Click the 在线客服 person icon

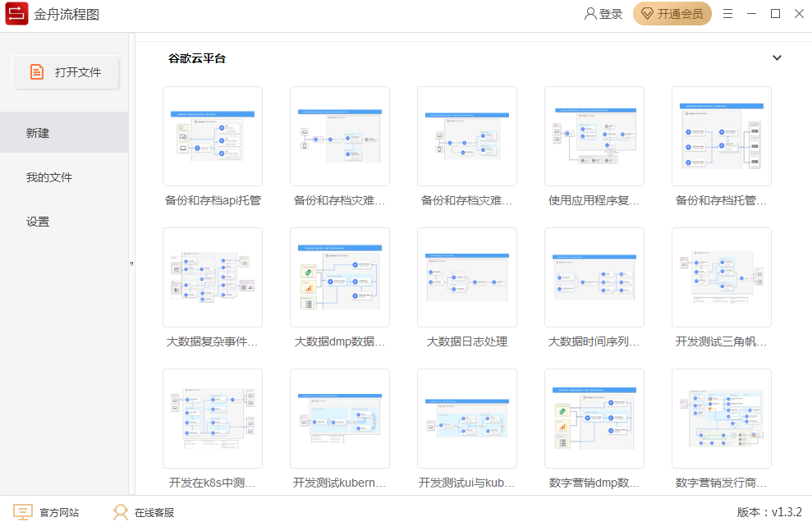tap(121, 512)
